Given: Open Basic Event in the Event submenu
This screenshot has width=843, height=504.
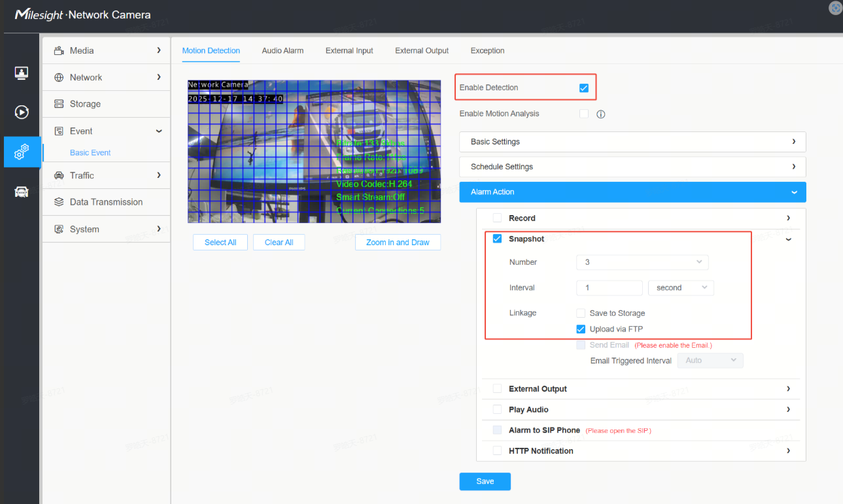Looking at the screenshot, I should [90, 153].
